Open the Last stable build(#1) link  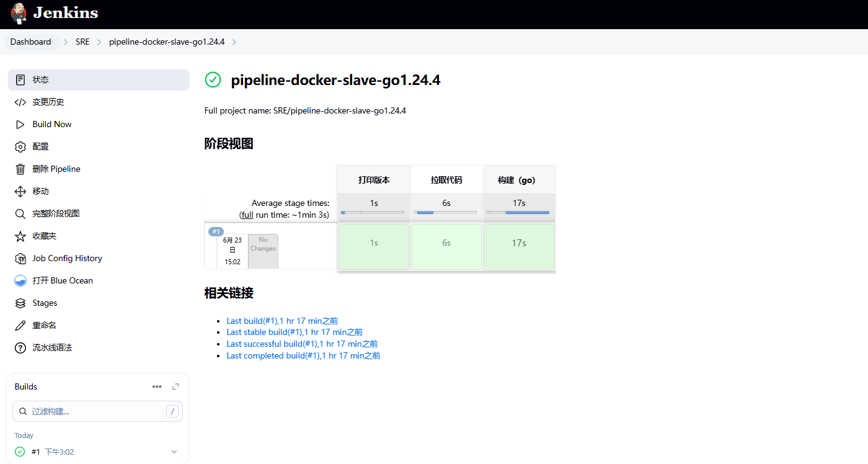[x=294, y=332]
